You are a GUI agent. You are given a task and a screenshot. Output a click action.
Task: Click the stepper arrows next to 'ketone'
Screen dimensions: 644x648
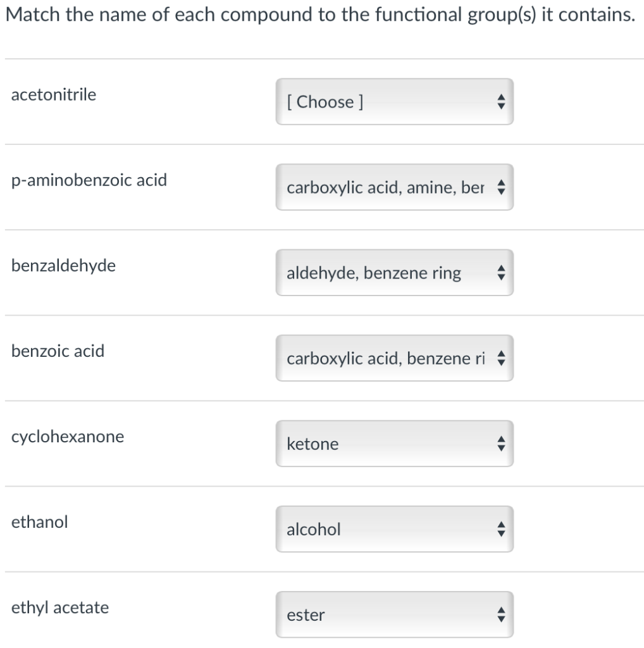pos(500,444)
